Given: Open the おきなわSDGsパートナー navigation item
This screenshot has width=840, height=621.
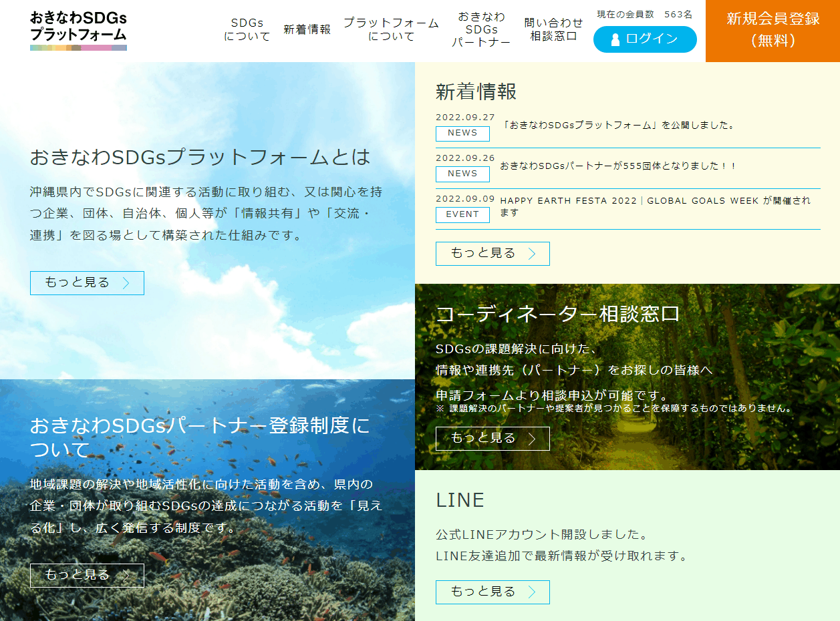Looking at the screenshot, I should (481, 29).
